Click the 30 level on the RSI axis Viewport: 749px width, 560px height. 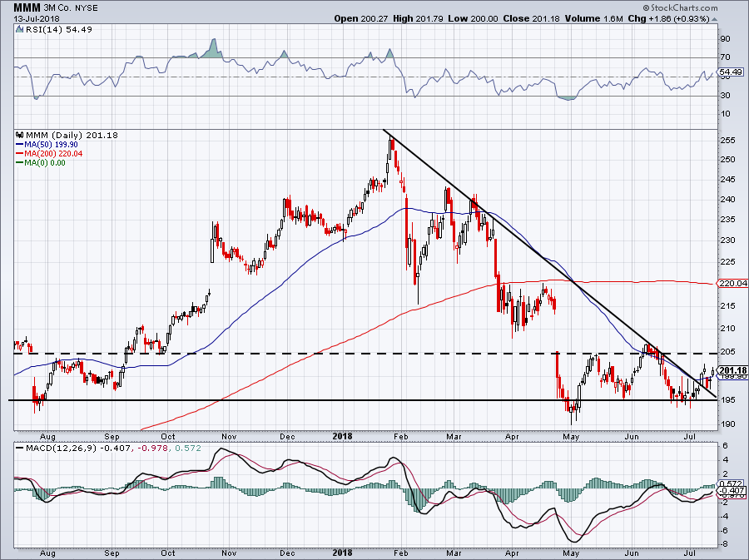click(725, 96)
